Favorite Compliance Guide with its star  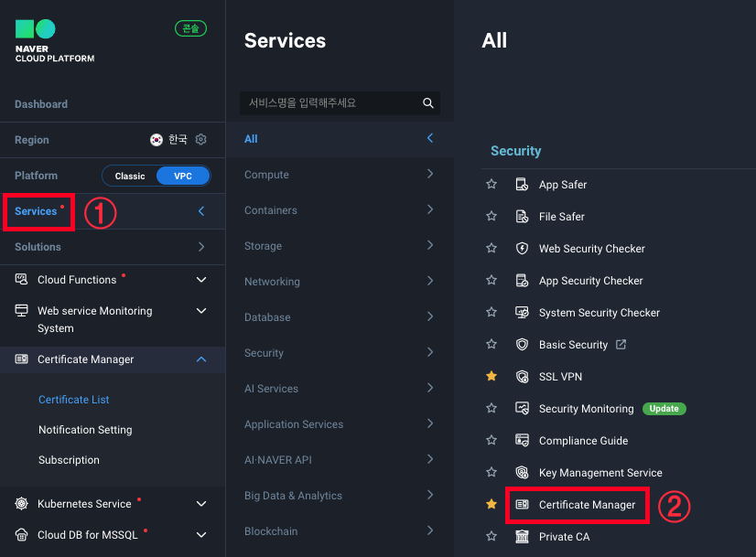pos(491,440)
